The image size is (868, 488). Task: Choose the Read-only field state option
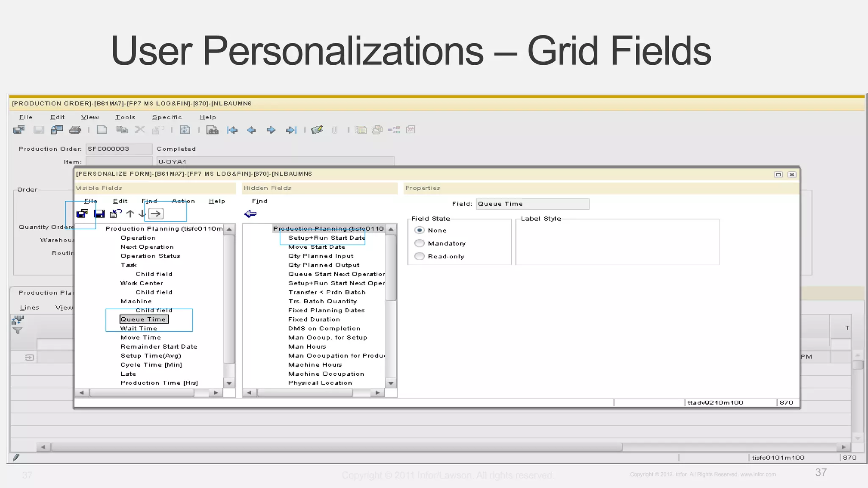click(419, 256)
